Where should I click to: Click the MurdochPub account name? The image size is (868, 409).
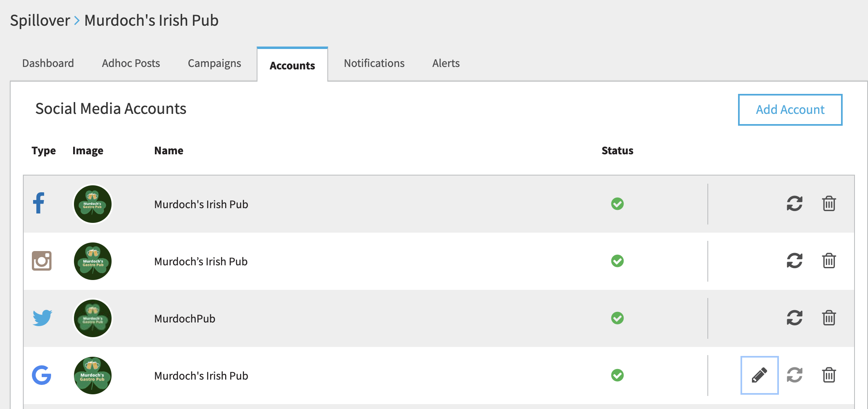click(185, 318)
